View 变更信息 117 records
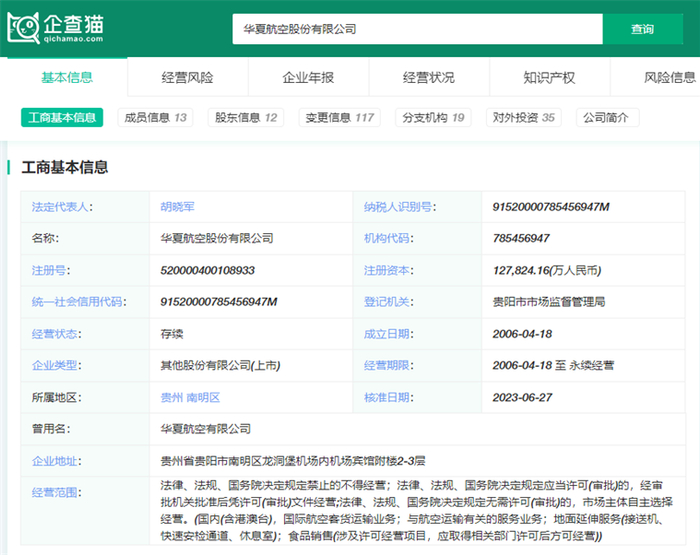This screenshot has width=700, height=555. point(340,118)
